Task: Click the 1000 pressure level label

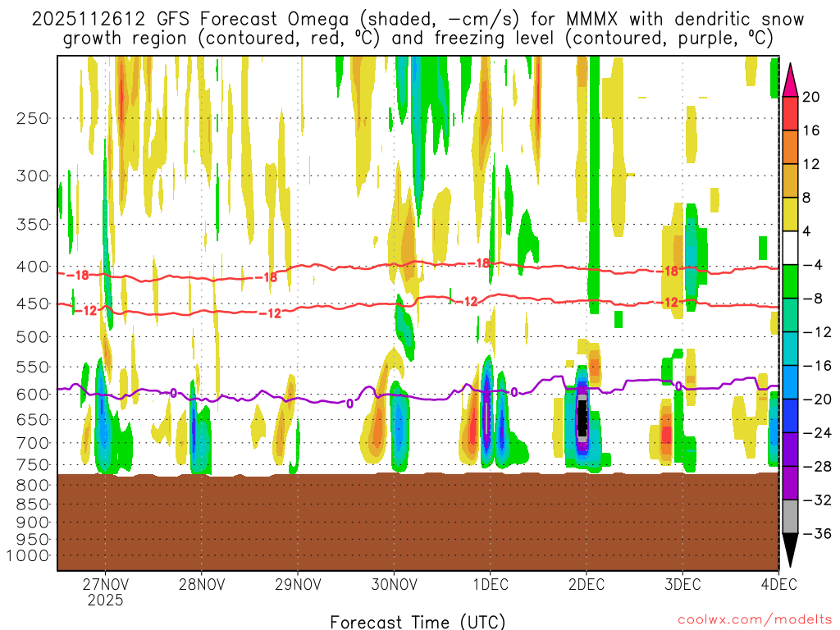Action: click(x=30, y=555)
